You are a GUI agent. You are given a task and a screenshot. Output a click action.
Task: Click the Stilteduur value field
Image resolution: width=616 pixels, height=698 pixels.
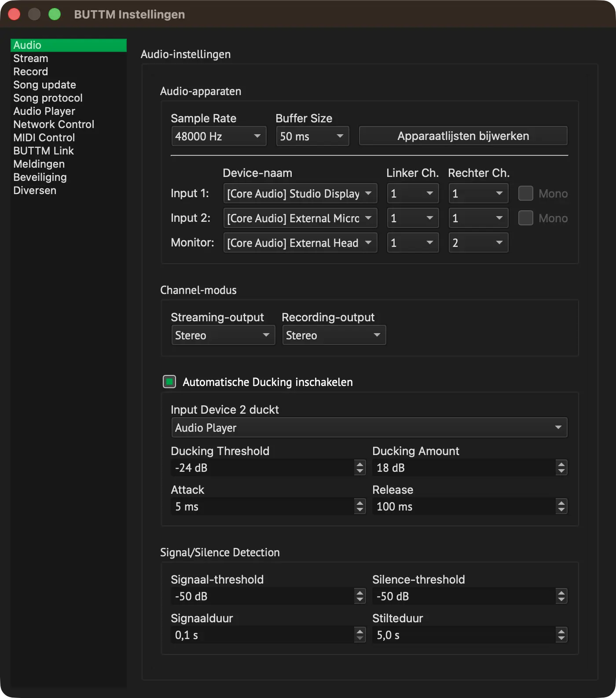coord(464,635)
